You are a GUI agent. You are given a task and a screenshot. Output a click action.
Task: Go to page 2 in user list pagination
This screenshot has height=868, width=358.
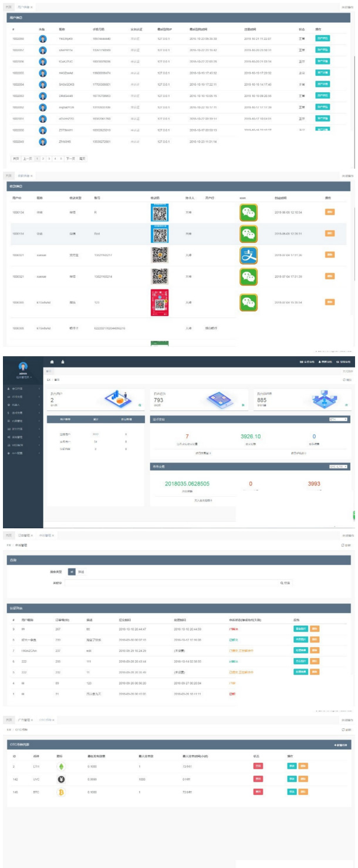[42, 159]
